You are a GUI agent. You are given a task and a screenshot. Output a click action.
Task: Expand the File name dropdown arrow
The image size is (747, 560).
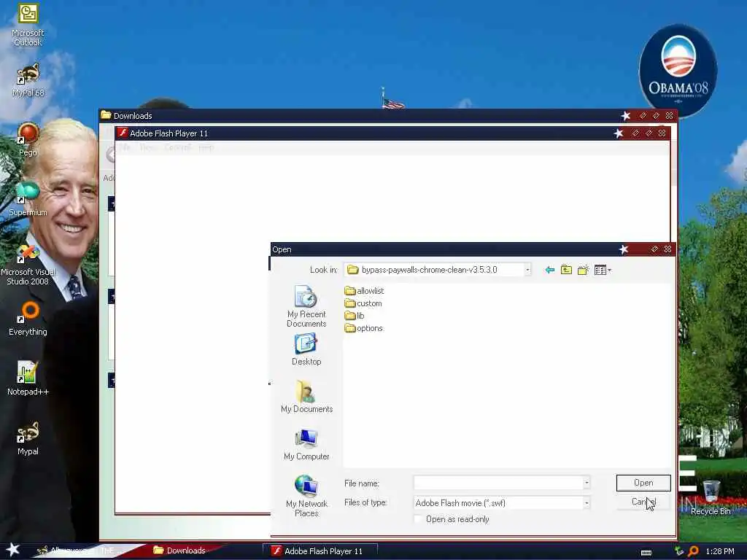pyautogui.click(x=587, y=483)
